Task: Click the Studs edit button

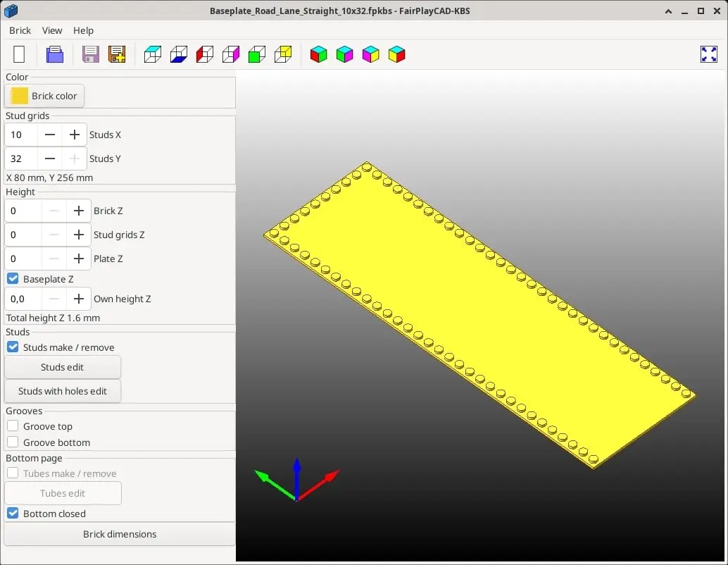Action: 63,367
